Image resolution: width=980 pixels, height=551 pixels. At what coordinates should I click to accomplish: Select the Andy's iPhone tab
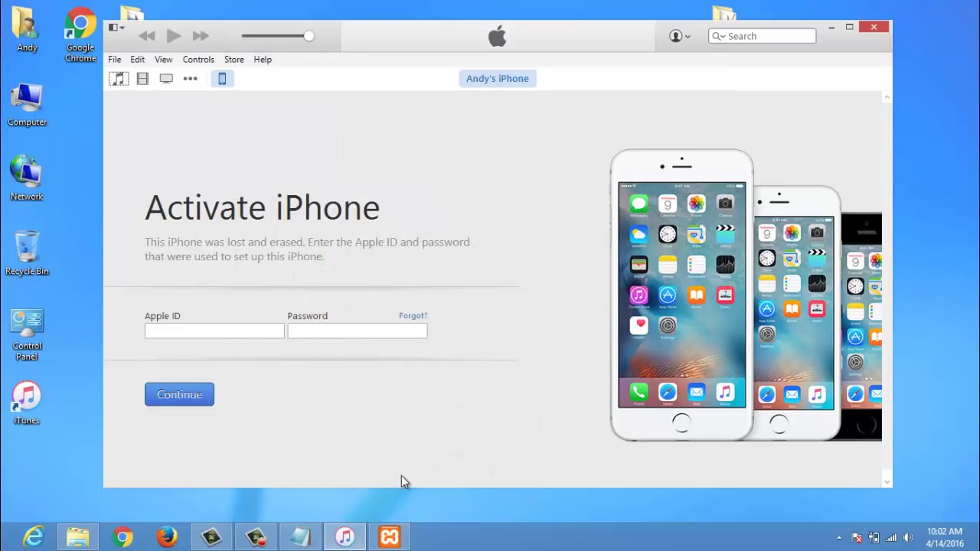click(x=498, y=78)
